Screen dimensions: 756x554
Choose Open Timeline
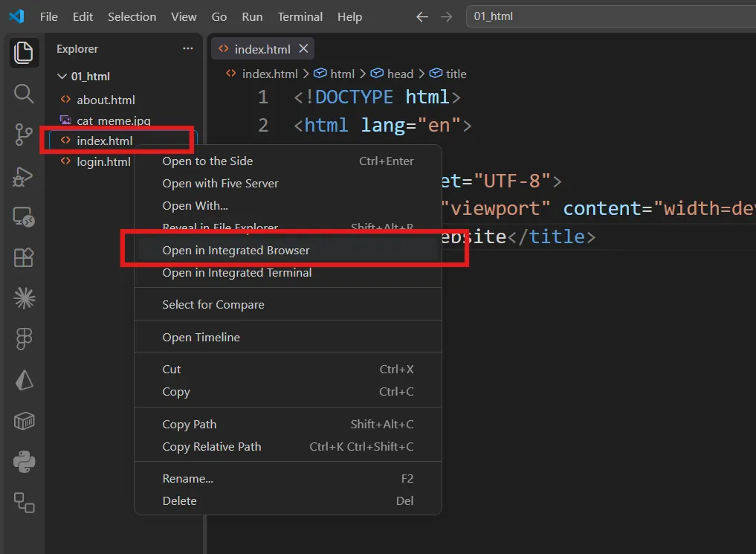point(288,337)
